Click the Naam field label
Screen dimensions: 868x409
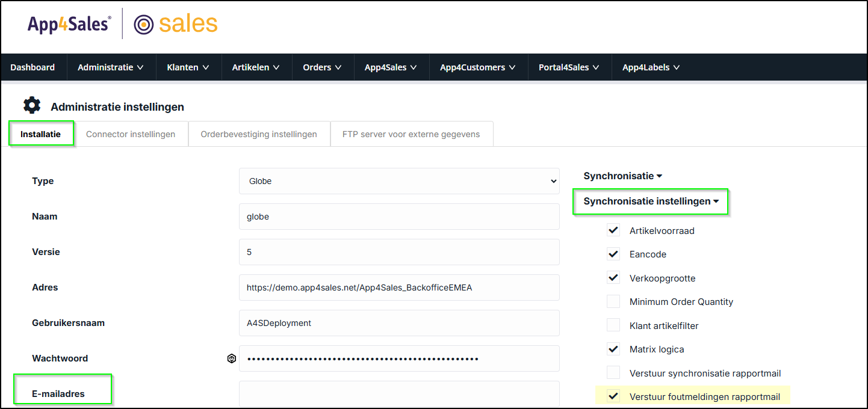coord(45,217)
